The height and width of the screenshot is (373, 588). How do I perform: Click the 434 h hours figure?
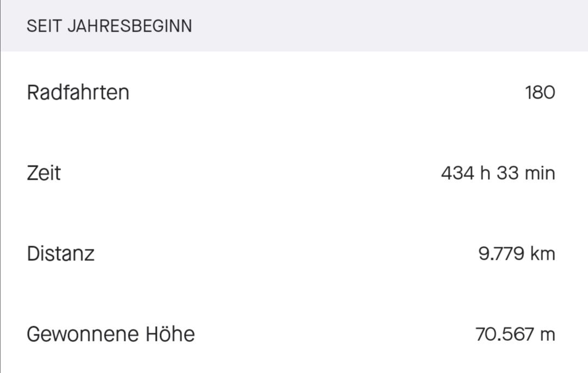click(x=465, y=173)
